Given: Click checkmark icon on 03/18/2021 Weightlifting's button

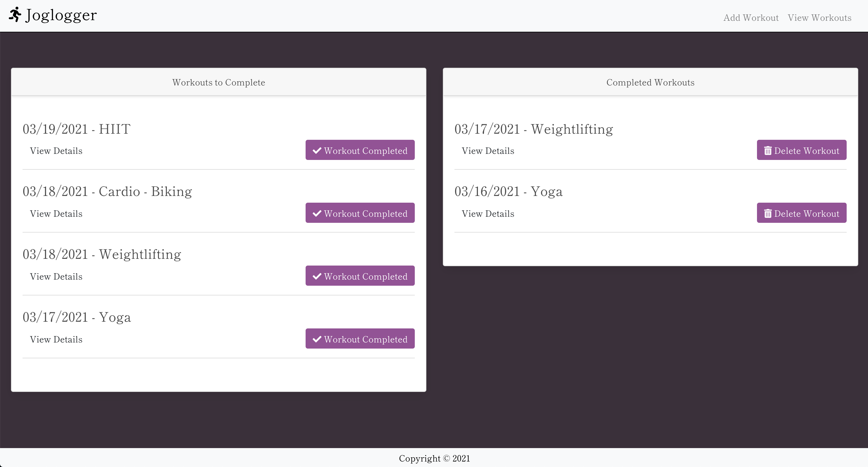Looking at the screenshot, I should click(317, 276).
